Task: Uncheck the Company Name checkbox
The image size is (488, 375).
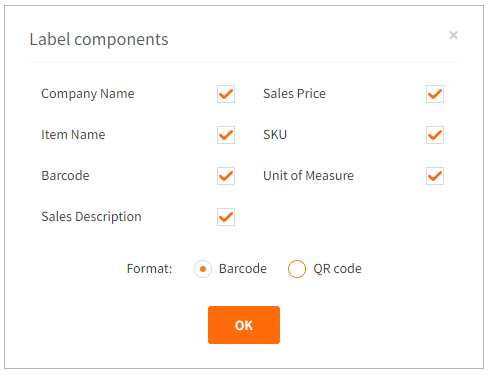Action: (x=226, y=94)
